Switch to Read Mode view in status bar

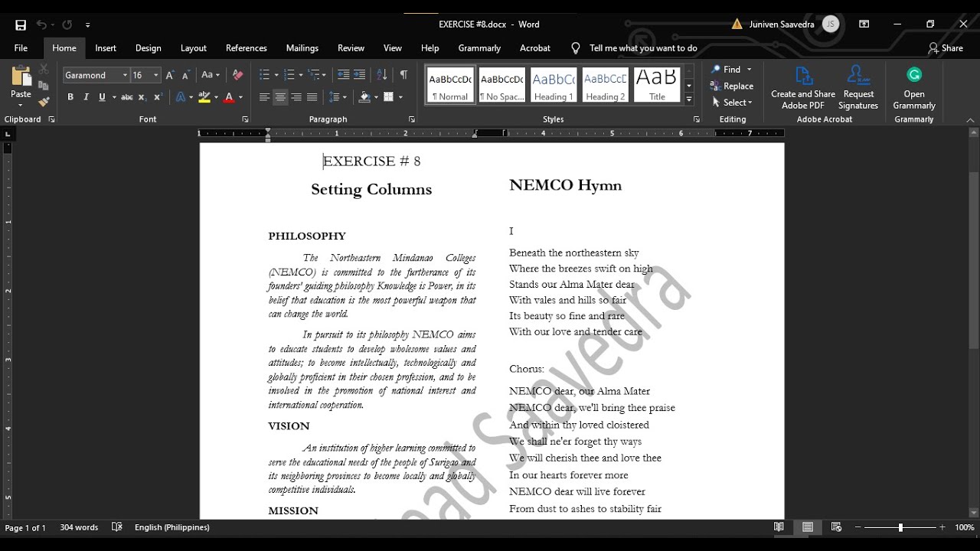click(x=779, y=527)
